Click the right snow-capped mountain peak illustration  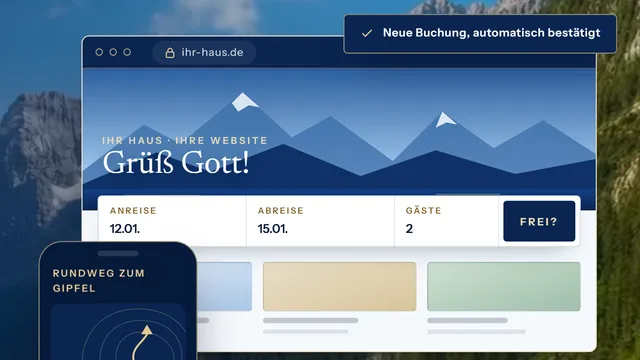click(x=445, y=120)
